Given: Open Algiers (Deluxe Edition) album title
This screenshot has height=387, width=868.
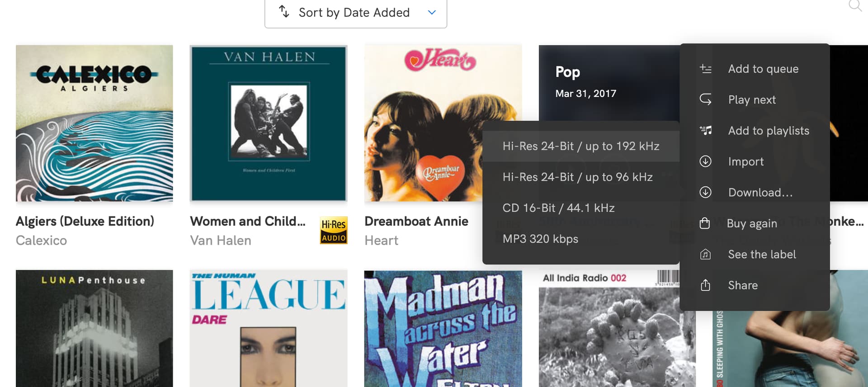Looking at the screenshot, I should tap(85, 221).
